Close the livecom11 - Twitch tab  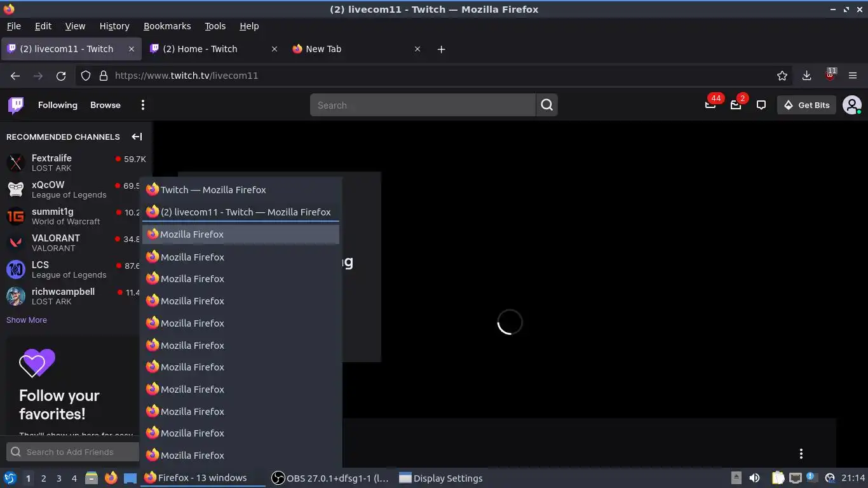[132, 49]
